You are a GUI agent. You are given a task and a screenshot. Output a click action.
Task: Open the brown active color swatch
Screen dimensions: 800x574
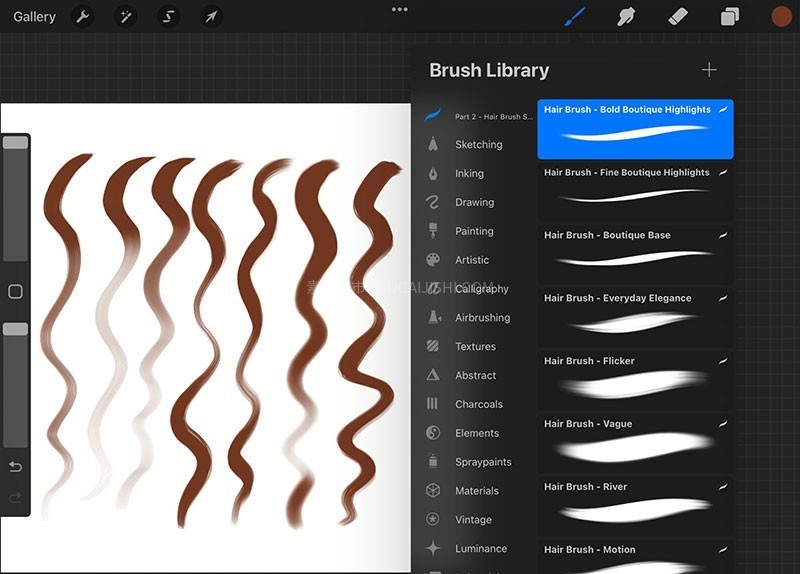(x=781, y=16)
